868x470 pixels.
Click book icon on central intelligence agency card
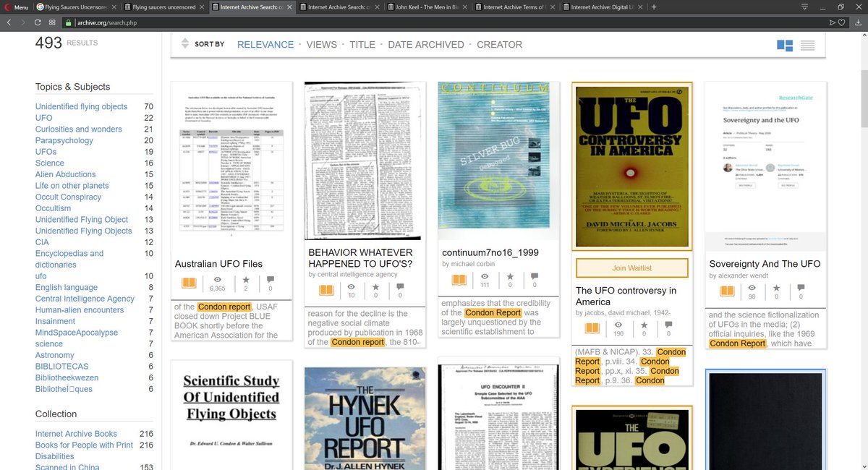326,290
